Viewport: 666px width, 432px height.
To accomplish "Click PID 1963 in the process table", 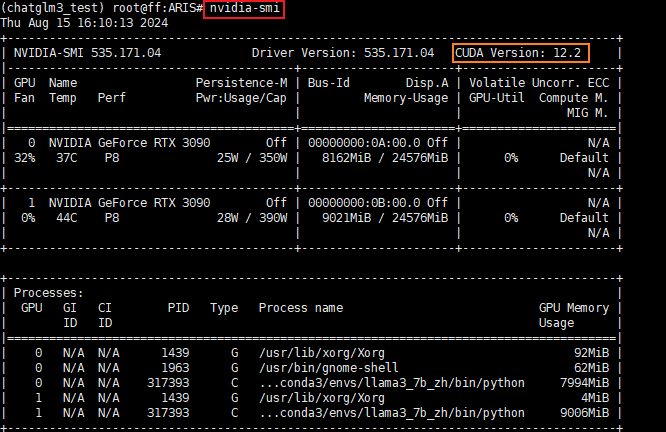I will pyautogui.click(x=175, y=368).
